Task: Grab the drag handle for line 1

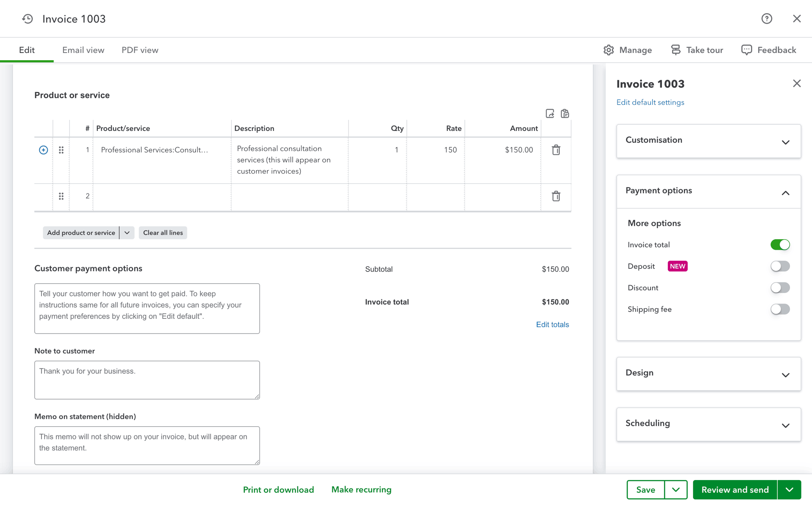Action: coord(61,150)
